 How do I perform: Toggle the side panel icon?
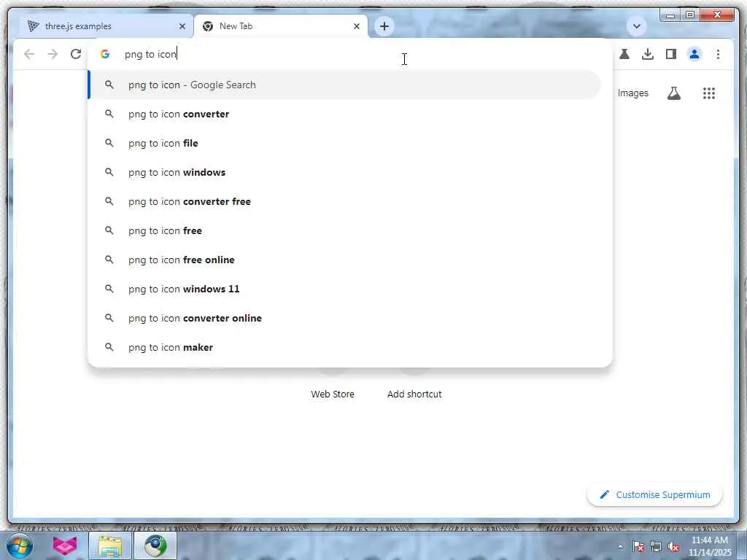coord(671,54)
